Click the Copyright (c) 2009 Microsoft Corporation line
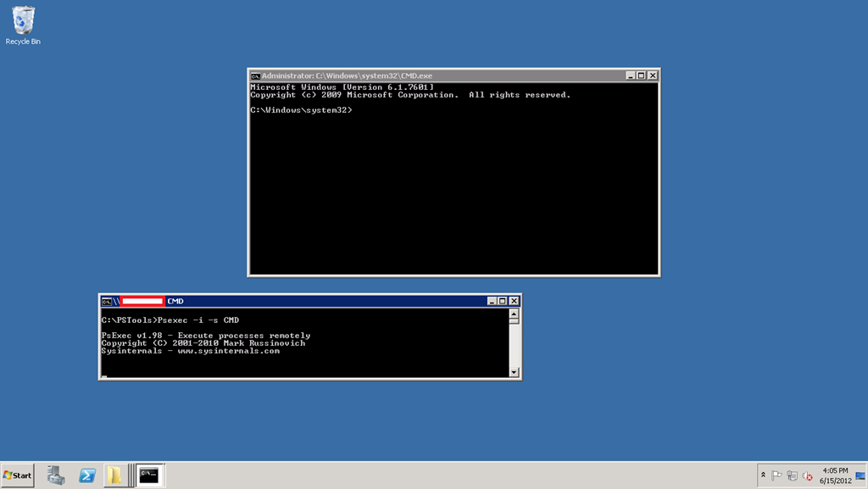Image resolution: width=868 pixels, height=489 pixels. click(410, 95)
